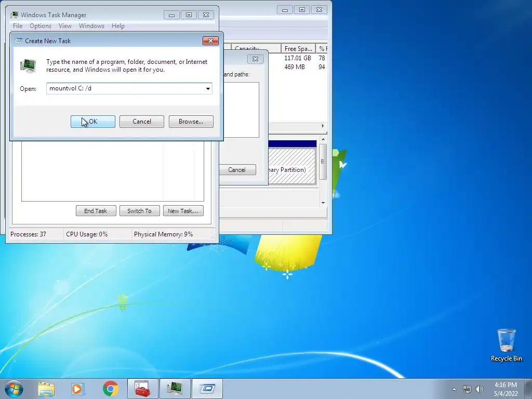Cancel the Create New Task dialog

click(141, 122)
